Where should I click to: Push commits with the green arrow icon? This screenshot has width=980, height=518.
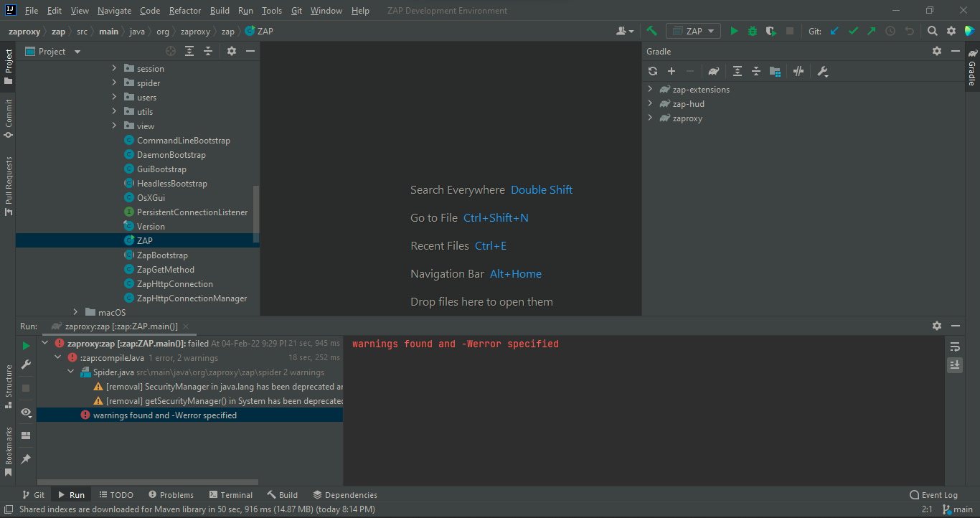[871, 31]
